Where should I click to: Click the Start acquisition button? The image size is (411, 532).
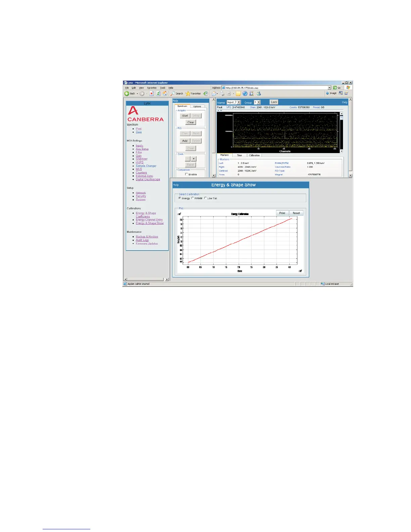(x=185, y=116)
